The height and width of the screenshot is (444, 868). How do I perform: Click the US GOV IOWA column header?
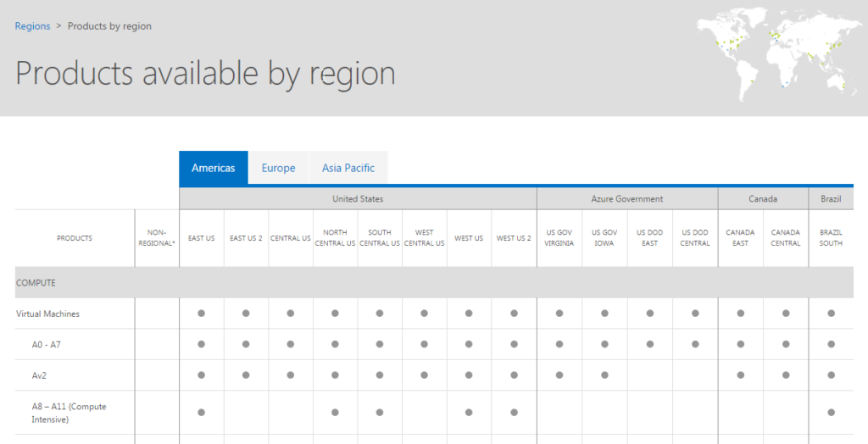coord(604,238)
